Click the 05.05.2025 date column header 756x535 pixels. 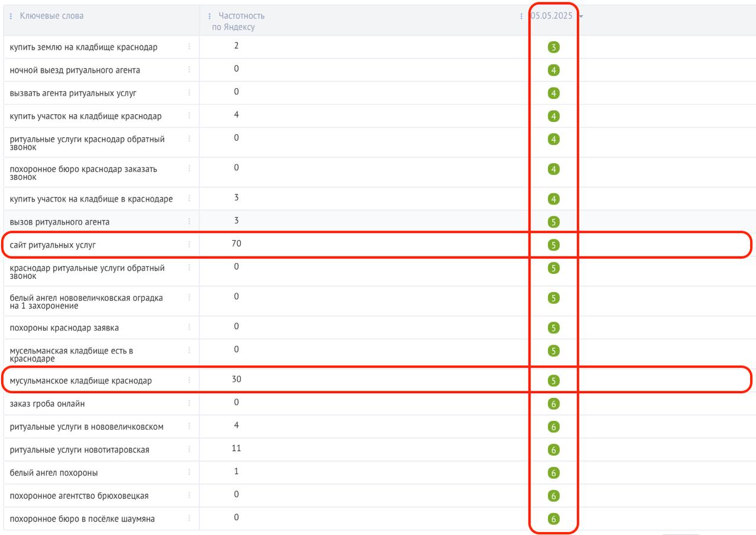click(x=552, y=16)
